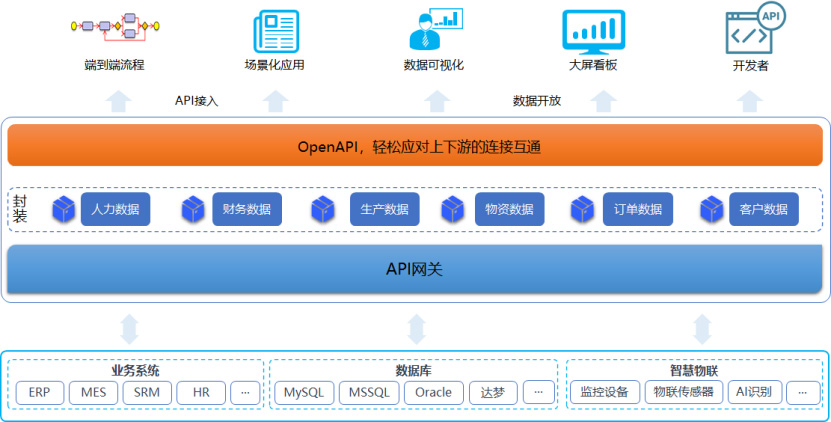Select the 数据库 group heading
Screen dimensions: 831x422
click(413, 370)
